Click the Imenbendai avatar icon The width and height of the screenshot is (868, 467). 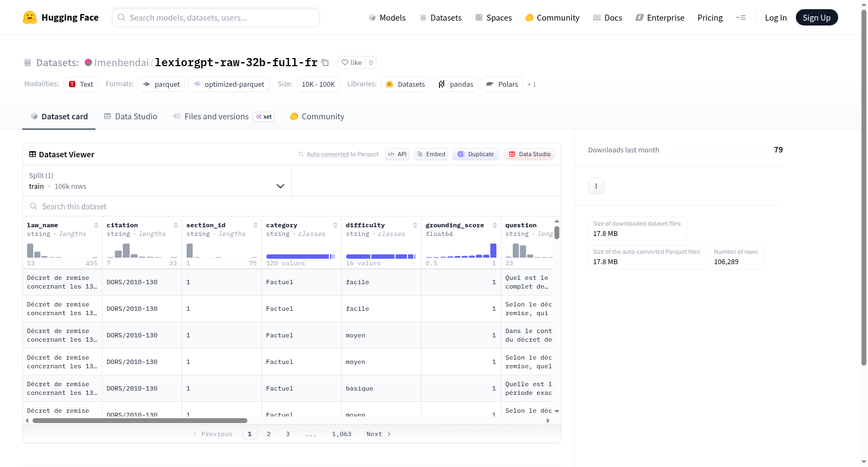pyautogui.click(x=88, y=62)
